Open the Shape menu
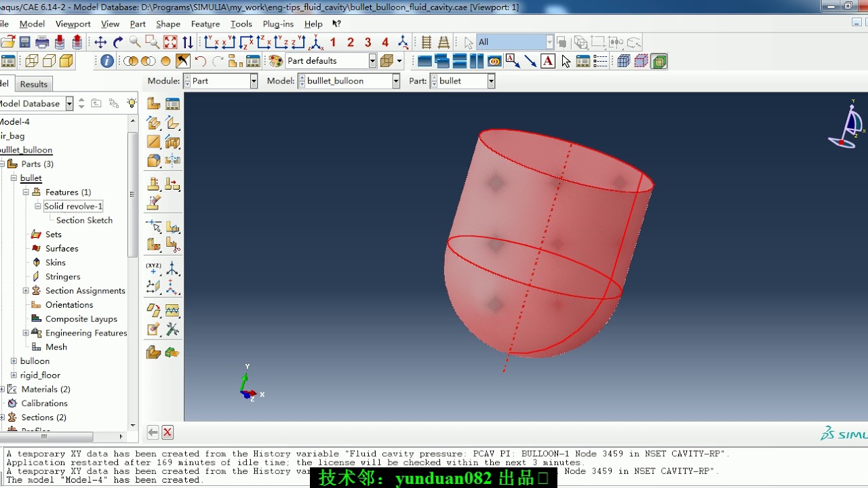The height and width of the screenshot is (488, 868). pyautogui.click(x=168, y=24)
